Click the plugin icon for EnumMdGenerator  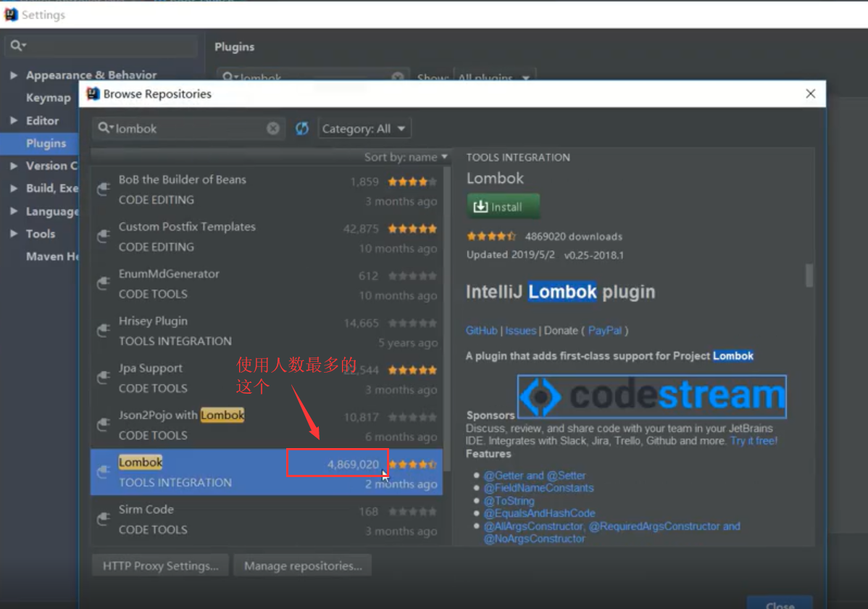[104, 283]
